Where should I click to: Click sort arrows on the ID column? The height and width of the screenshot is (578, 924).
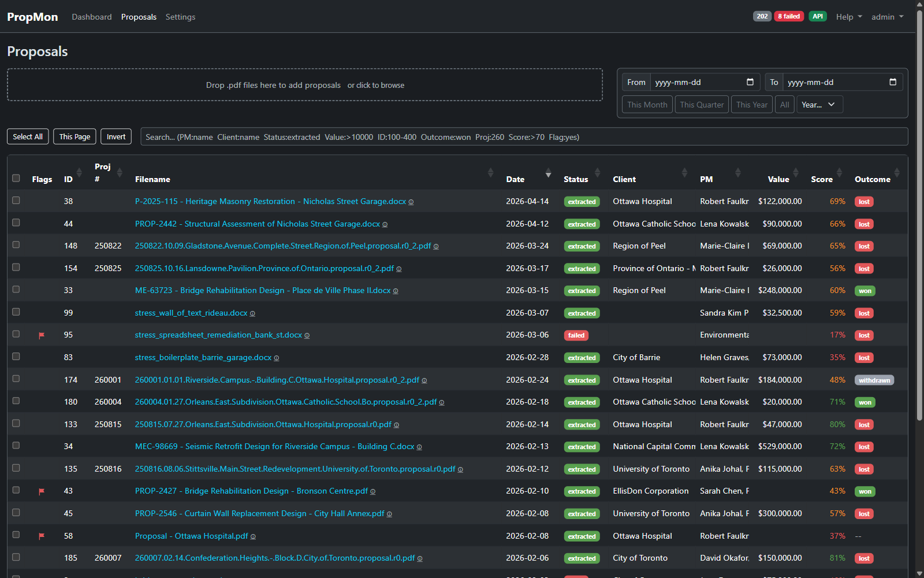(79, 173)
